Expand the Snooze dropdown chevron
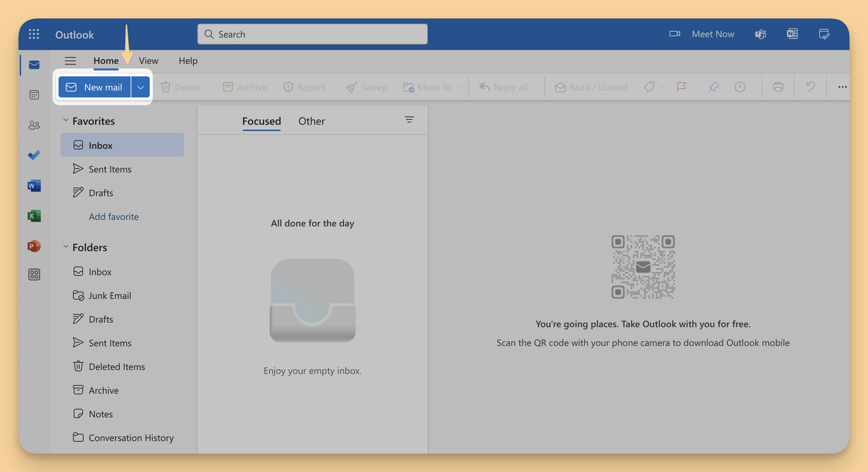This screenshot has width=868, height=472. click(753, 87)
